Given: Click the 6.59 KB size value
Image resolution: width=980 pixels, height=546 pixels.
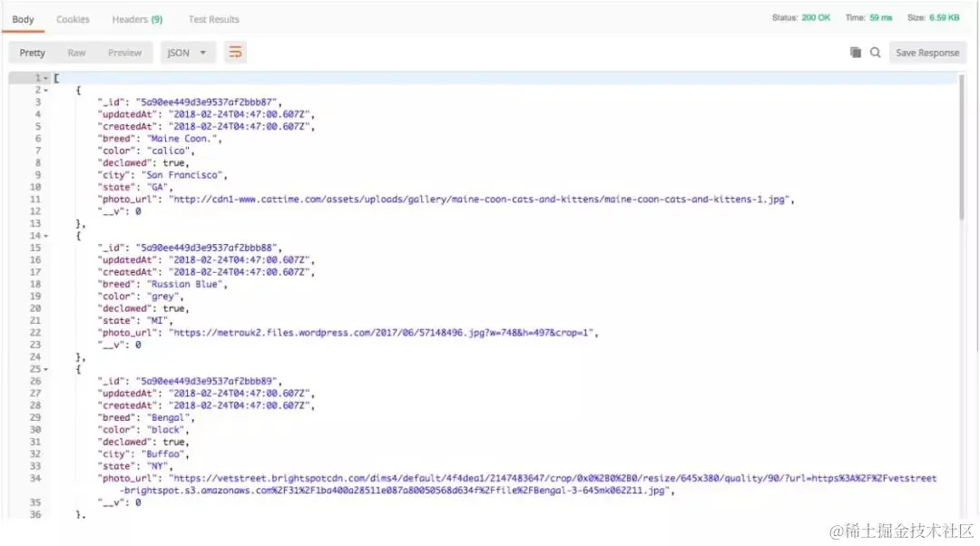Looking at the screenshot, I should click(944, 17).
